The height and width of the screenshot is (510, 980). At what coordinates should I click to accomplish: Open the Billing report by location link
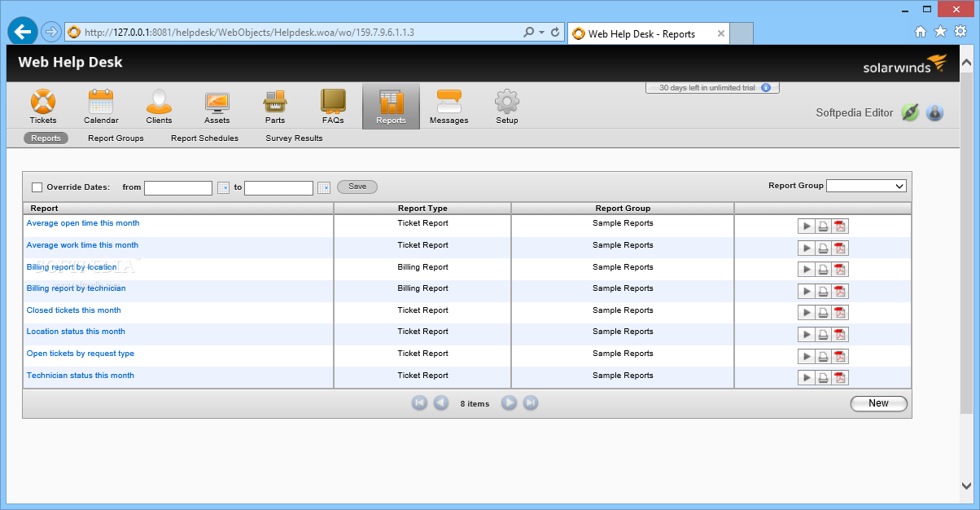click(72, 267)
